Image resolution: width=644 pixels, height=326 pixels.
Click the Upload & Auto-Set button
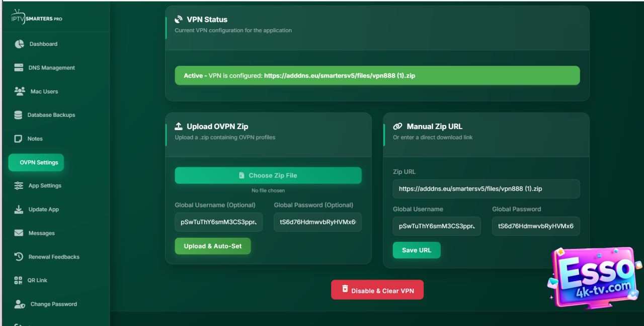pos(213,246)
